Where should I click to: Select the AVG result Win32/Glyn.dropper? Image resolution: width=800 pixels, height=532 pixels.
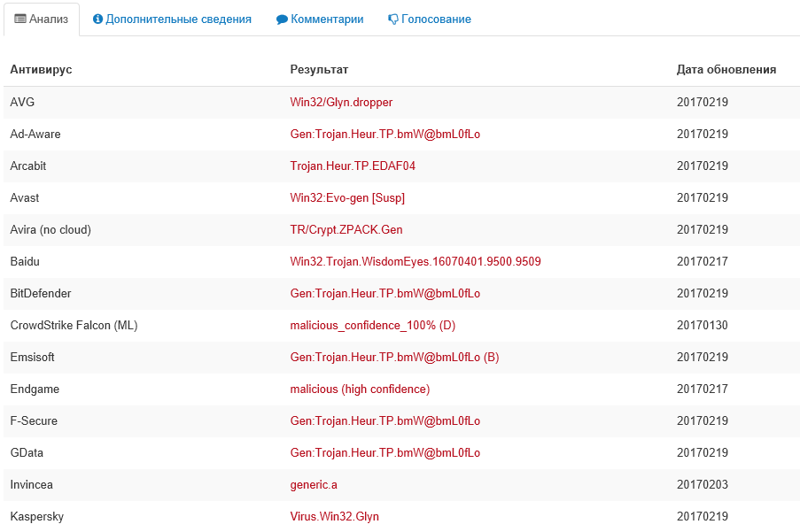pos(341,103)
